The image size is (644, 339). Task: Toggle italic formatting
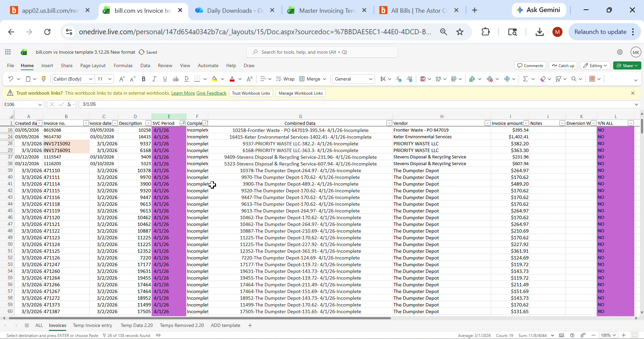(x=154, y=79)
